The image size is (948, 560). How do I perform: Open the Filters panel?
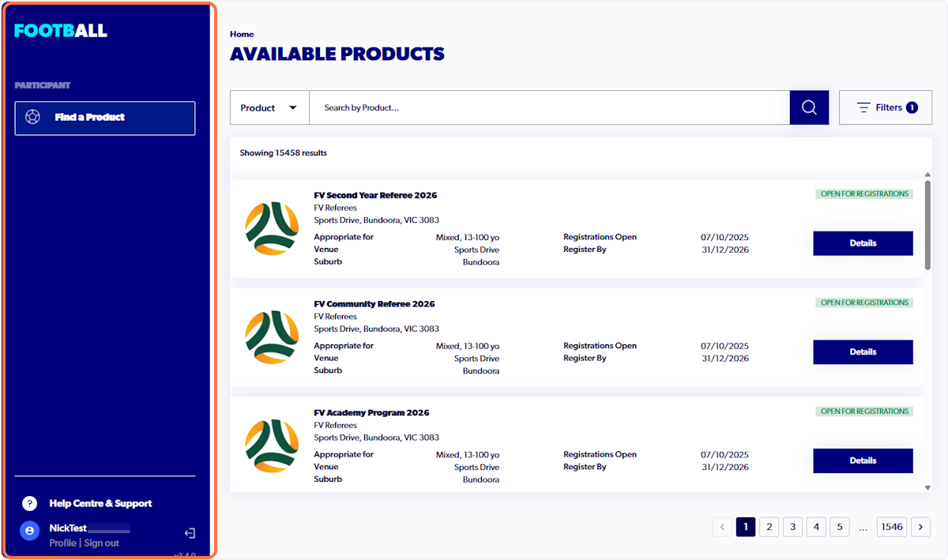[886, 107]
